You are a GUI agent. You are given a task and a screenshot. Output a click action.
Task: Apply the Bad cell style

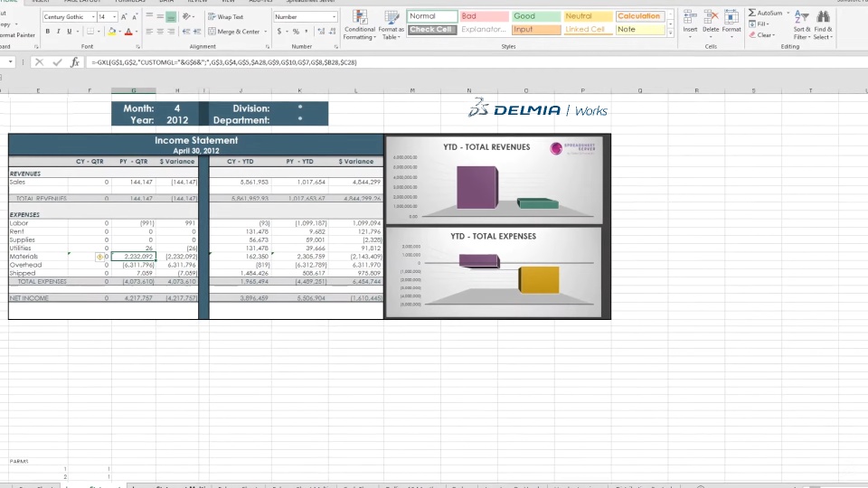coord(484,16)
